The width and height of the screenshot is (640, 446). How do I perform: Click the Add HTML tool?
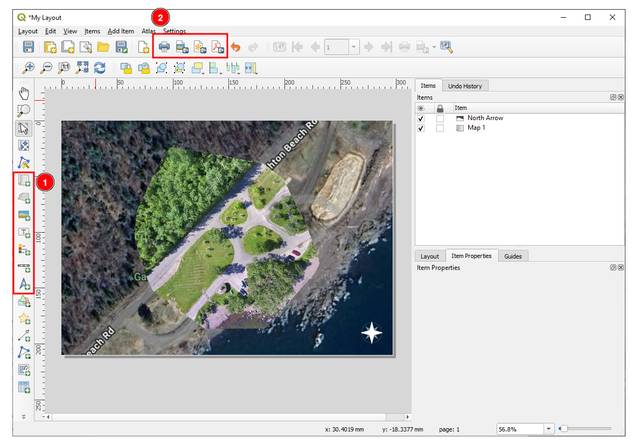click(x=24, y=370)
